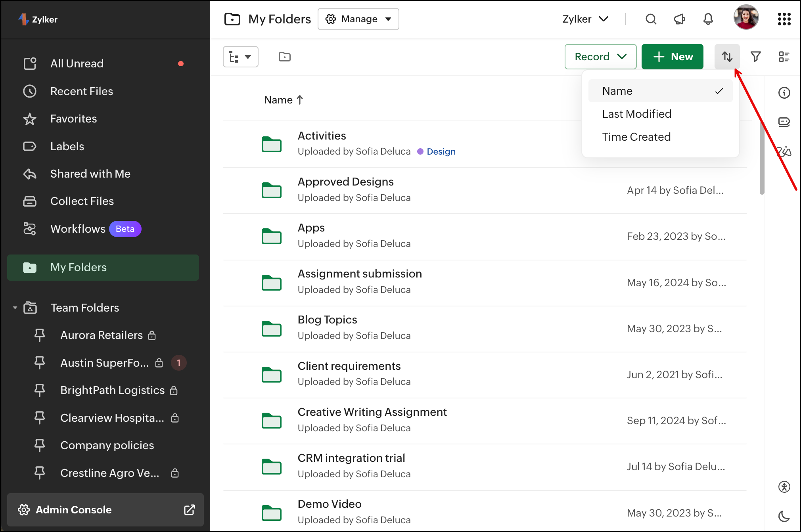Open the Manage dropdown

click(358, 19)
